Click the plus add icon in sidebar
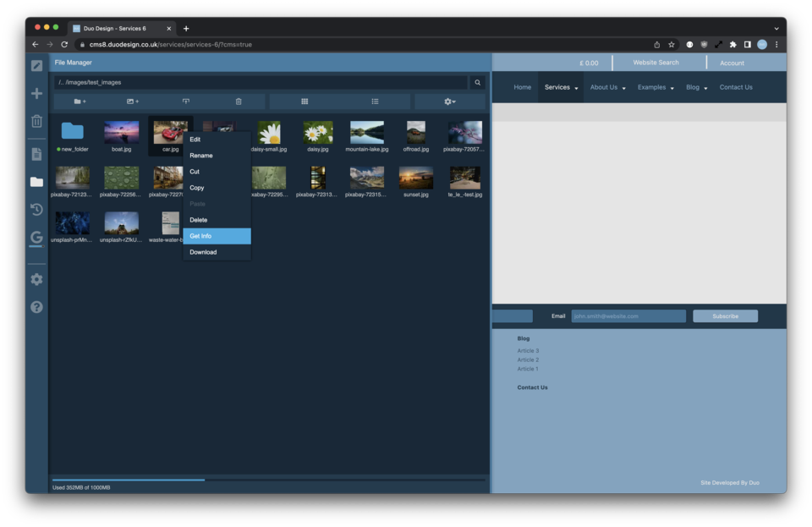The image size is (812, 527). tap(36, 93)
